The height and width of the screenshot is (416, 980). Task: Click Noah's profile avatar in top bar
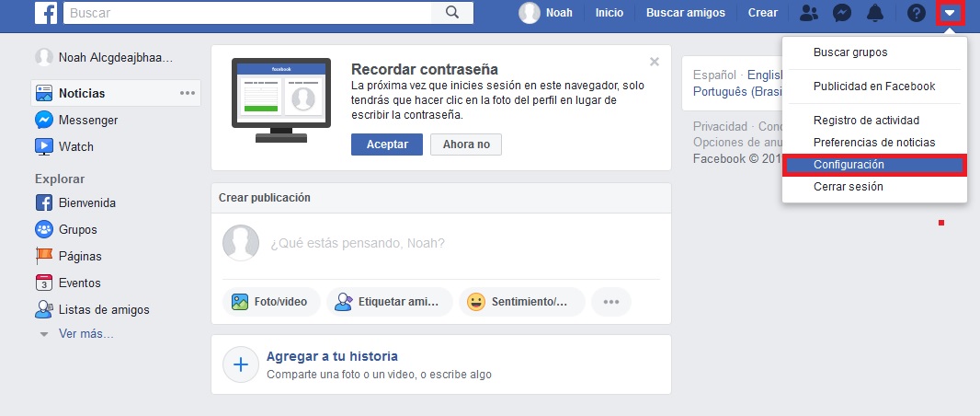[x=530, y=13]
